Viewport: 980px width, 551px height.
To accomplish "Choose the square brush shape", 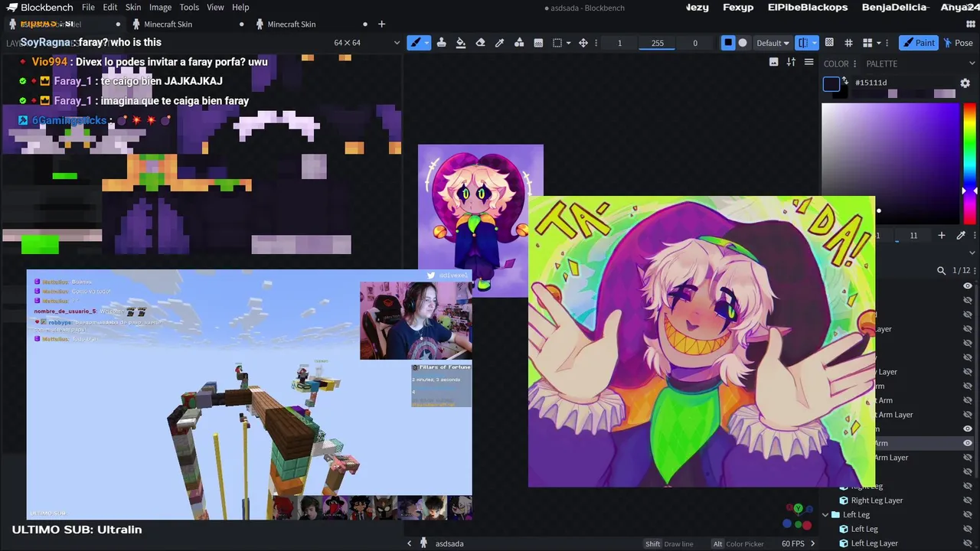I will (728, 43).
